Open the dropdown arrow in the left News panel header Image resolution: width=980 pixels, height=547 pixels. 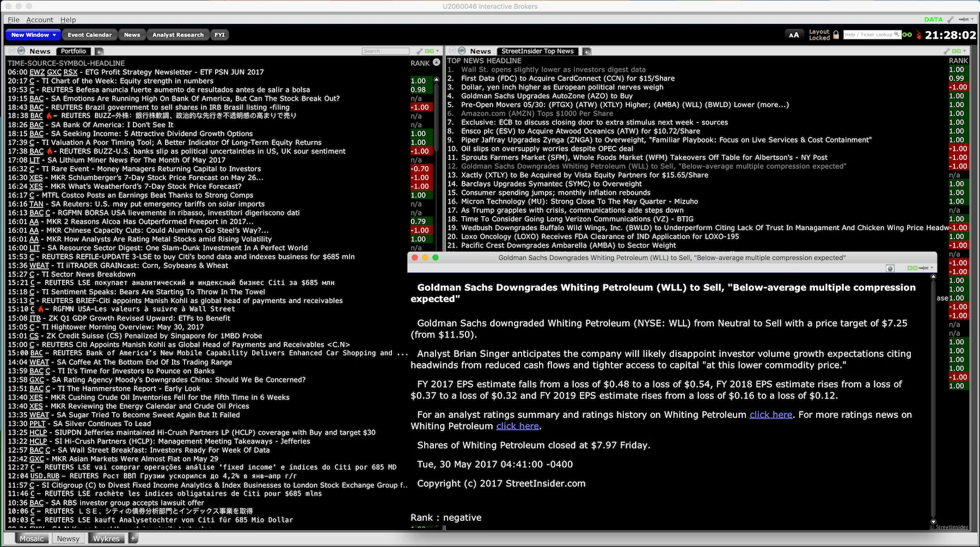coord(437,51)
